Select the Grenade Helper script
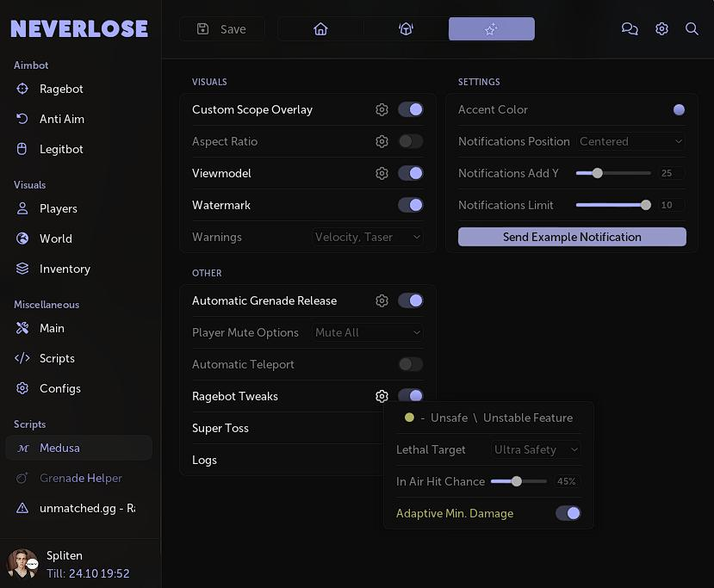Image resolution: width=714 pixels, height=588 pixels. (80, 479)
